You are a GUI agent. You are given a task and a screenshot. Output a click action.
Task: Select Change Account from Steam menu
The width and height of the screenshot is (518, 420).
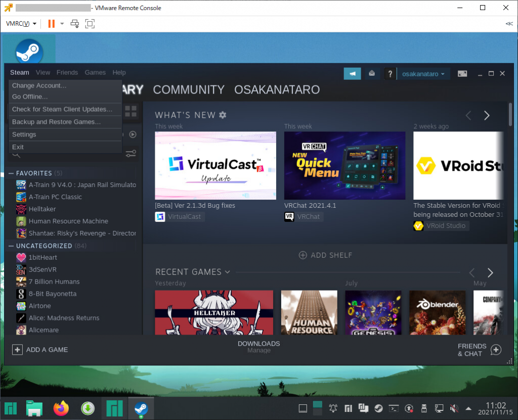65,85
